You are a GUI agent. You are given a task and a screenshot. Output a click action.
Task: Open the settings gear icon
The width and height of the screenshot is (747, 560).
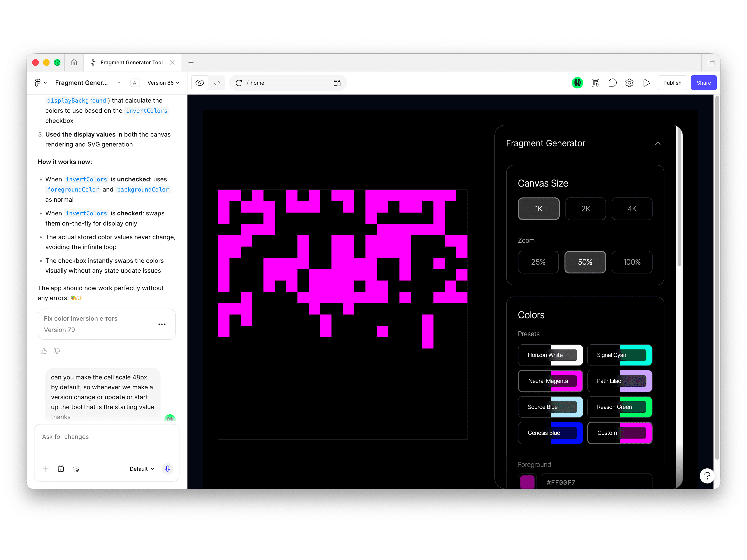[629, 83]
